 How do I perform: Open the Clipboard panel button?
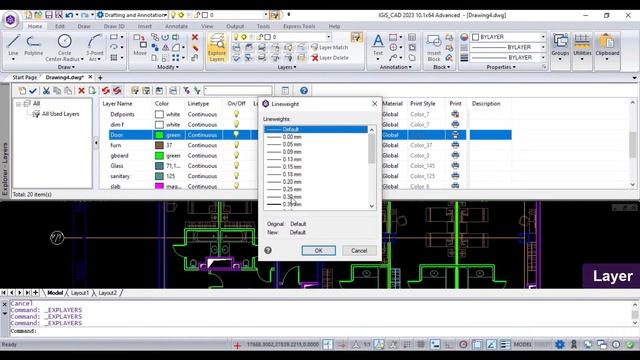pos(607,47)
